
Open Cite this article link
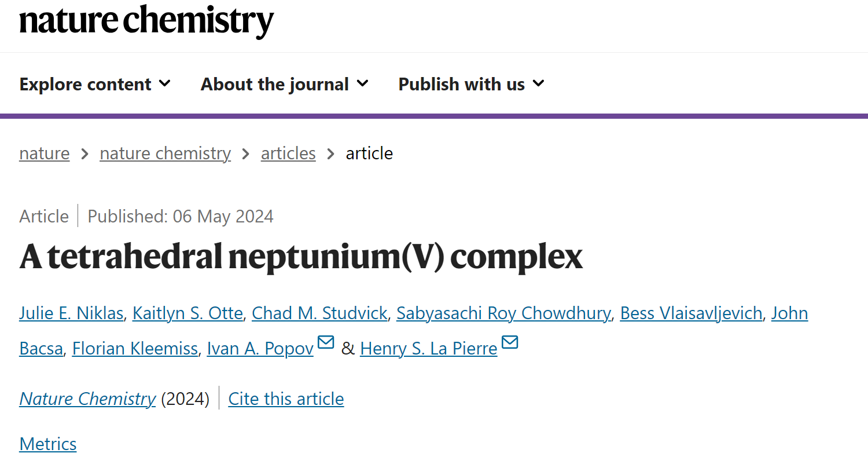tap(286, 399)
